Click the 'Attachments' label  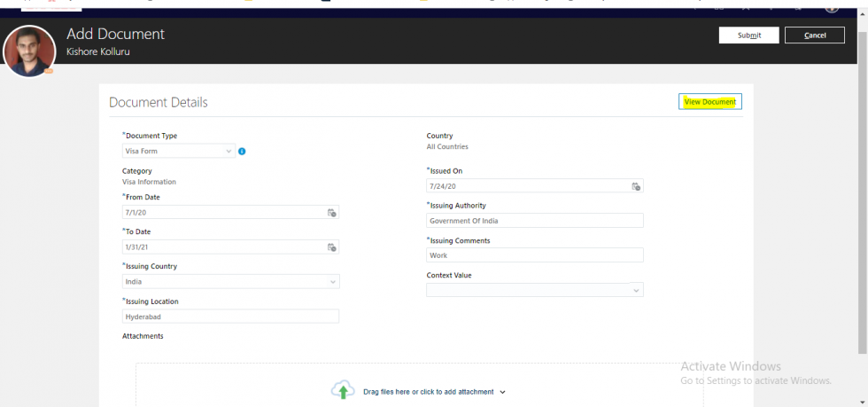(143, 336)
